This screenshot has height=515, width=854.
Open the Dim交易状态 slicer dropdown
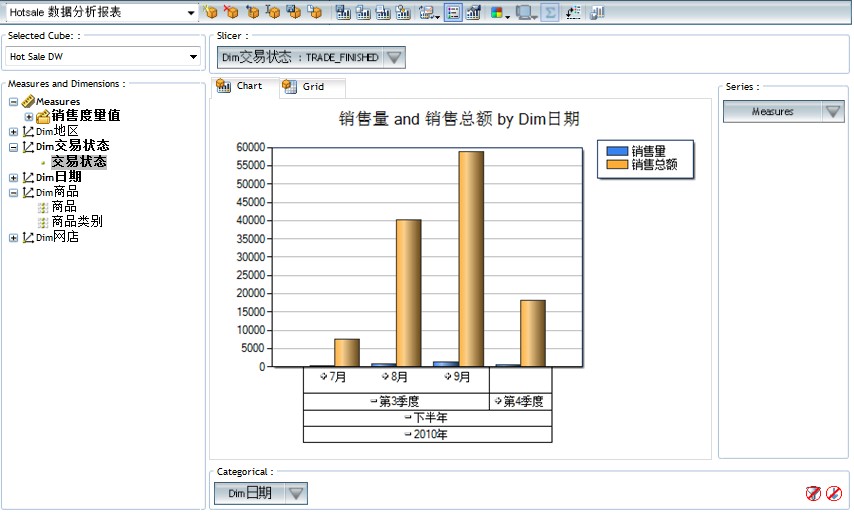394,57
